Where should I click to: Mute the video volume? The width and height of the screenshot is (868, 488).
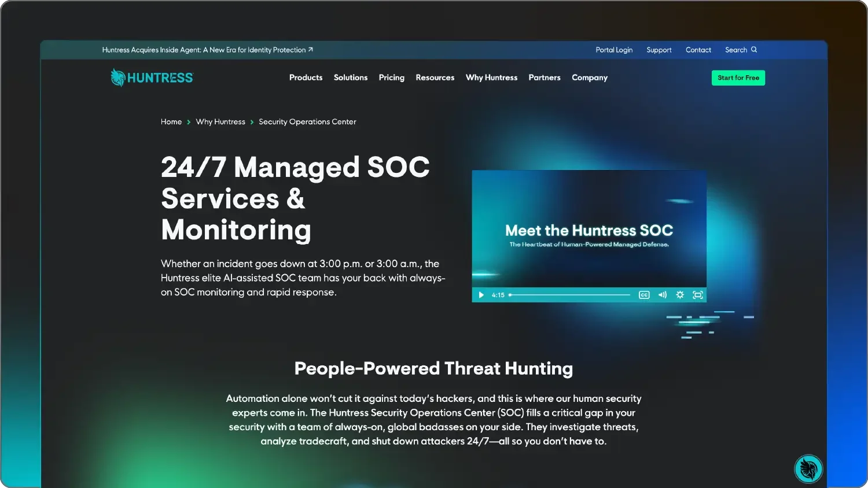coord(662,295)
